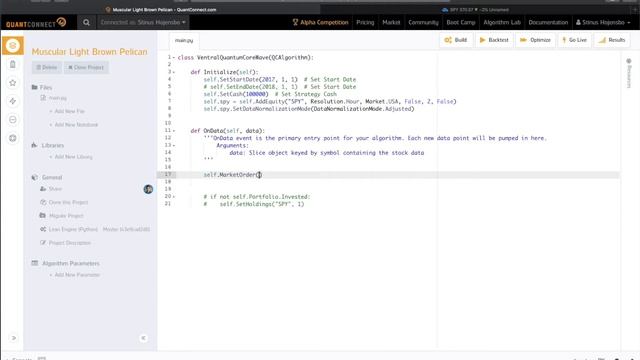The width and height of the screenshot is (640, 360).
Task: Select the second browser tab showing SPY
Action: pos(476,9)
